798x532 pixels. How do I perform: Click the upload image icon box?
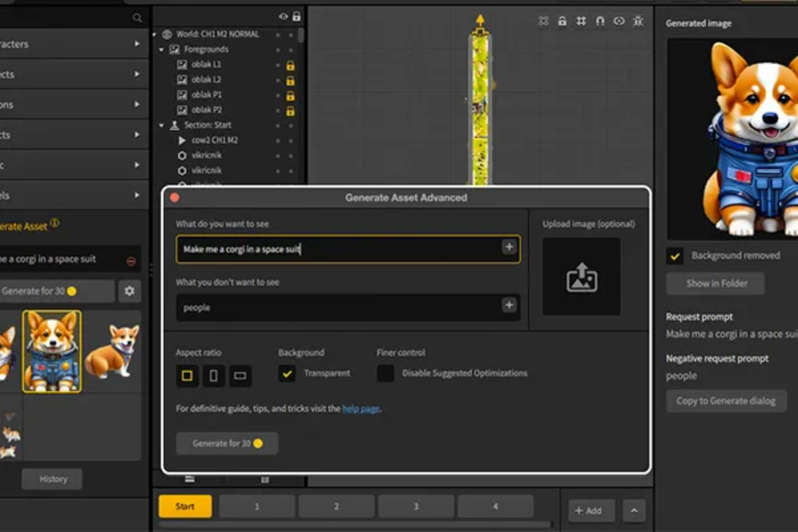pos(582,277)
